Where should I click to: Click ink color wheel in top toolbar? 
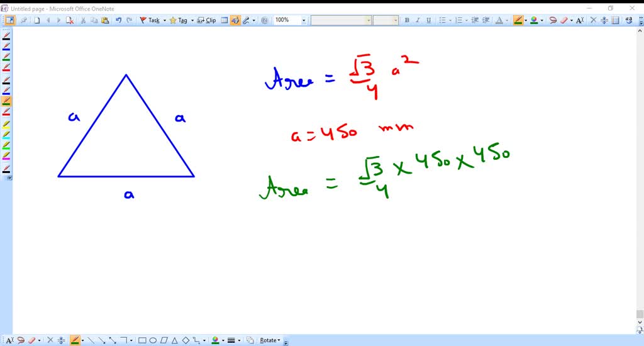tap(534, 20)
